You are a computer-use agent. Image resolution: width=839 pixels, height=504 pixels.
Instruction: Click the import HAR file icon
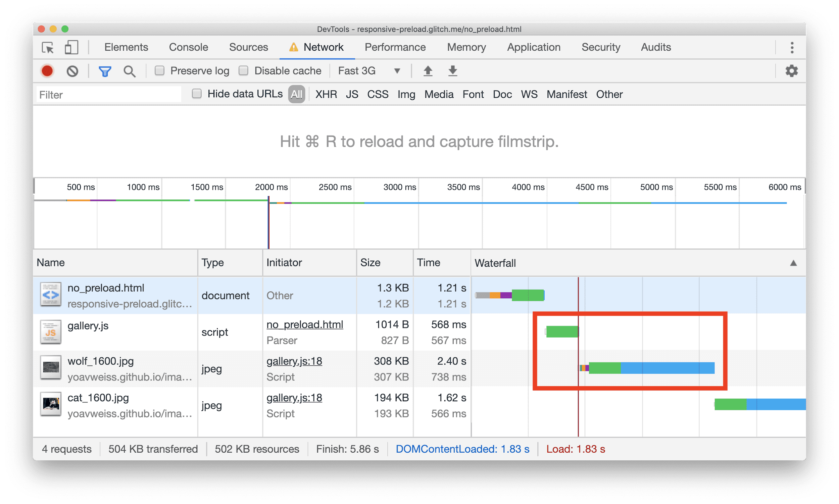427,71
